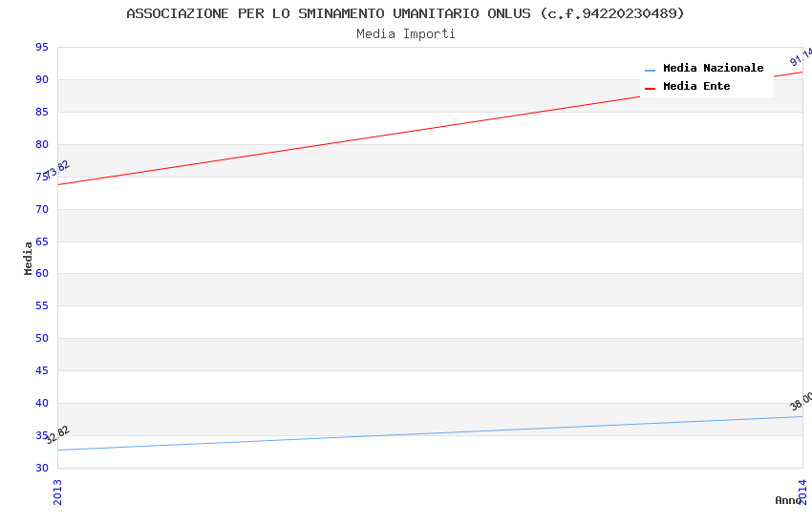Click the 45 y-axis tick label

[x=42, y=370]
